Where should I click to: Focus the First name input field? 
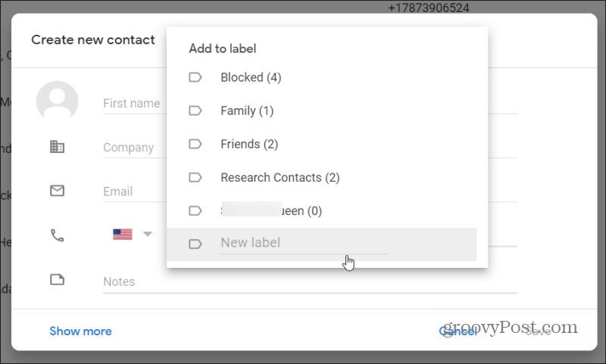(x=133, y=104)
